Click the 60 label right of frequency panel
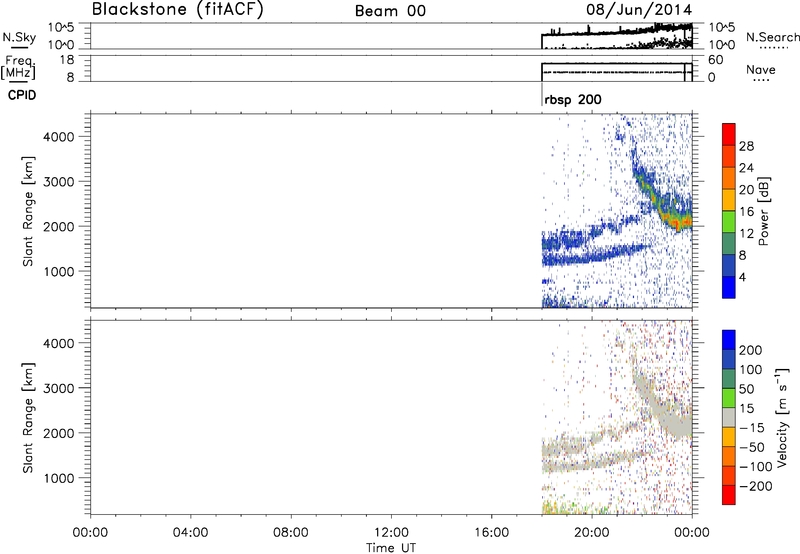The width and height of the screenshot is (800, 554). [716, 60]
